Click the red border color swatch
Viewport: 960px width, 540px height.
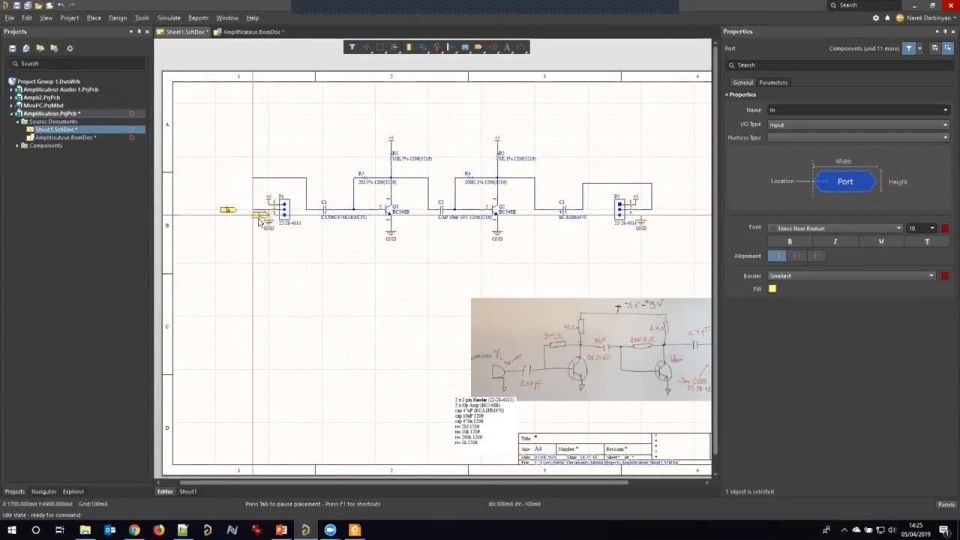(x=945, y=276)
